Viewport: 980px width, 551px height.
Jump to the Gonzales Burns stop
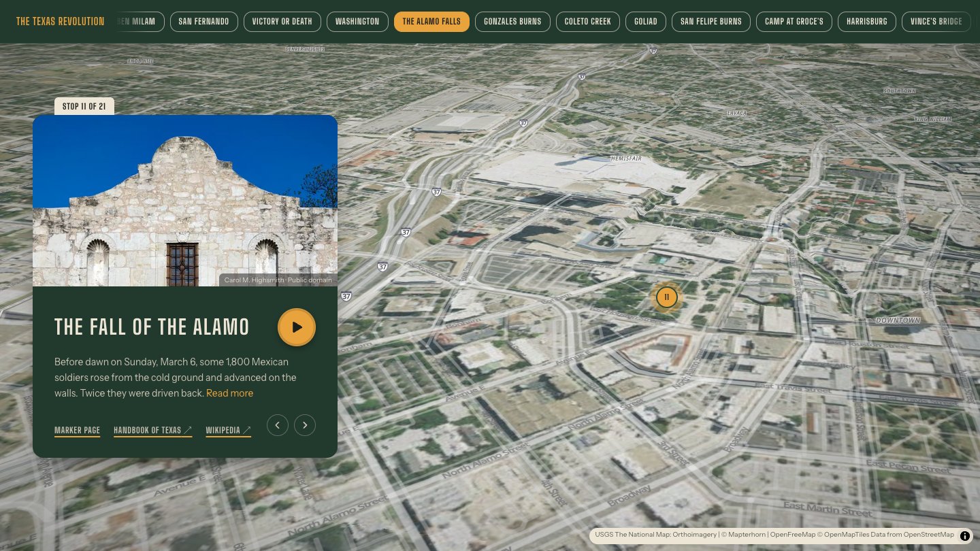512,22
